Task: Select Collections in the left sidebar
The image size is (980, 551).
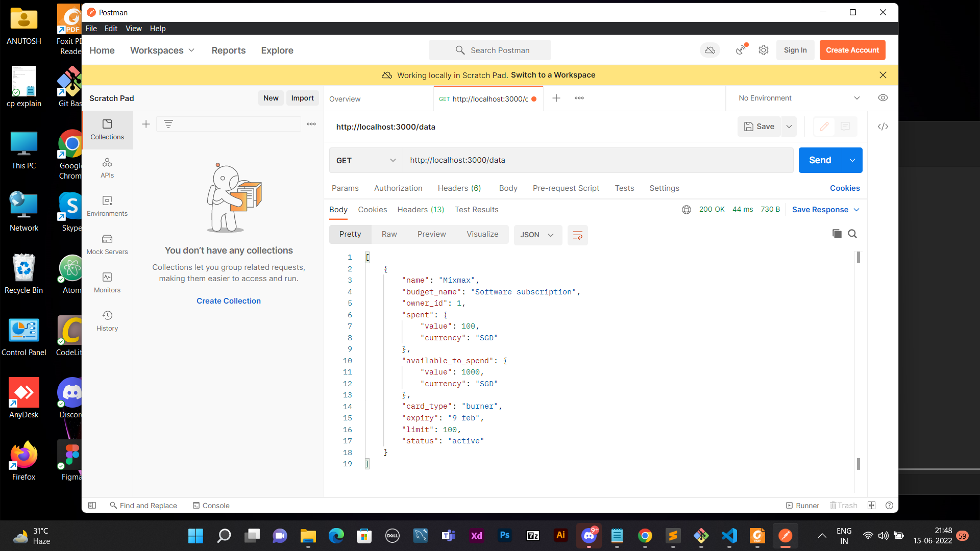Action: pos(107,130)
